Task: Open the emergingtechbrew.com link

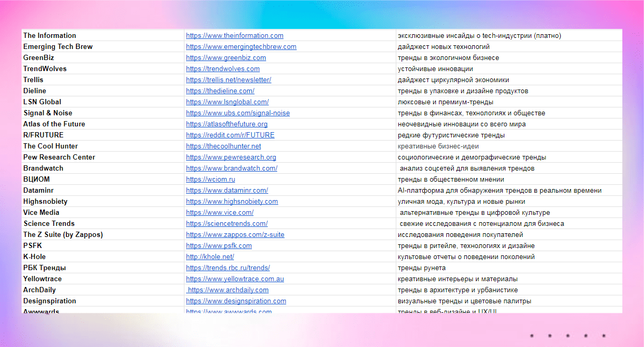Action: [241, 47]
